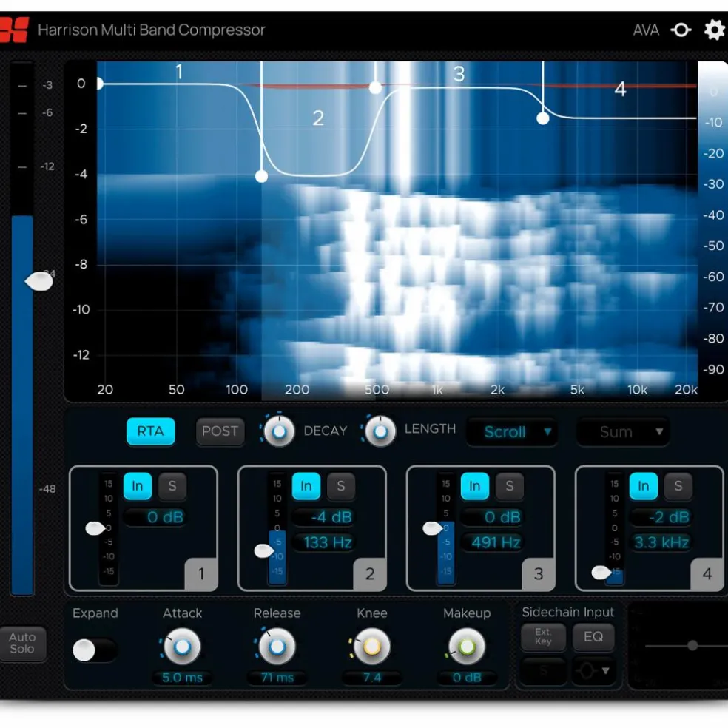Click band 4 threshold value -2 dB

point(661,517)
